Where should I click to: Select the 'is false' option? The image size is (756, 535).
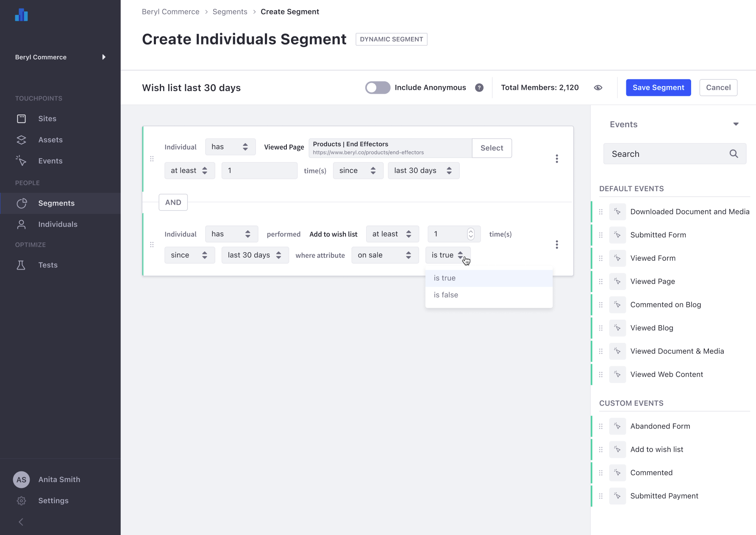click(446, 295)
